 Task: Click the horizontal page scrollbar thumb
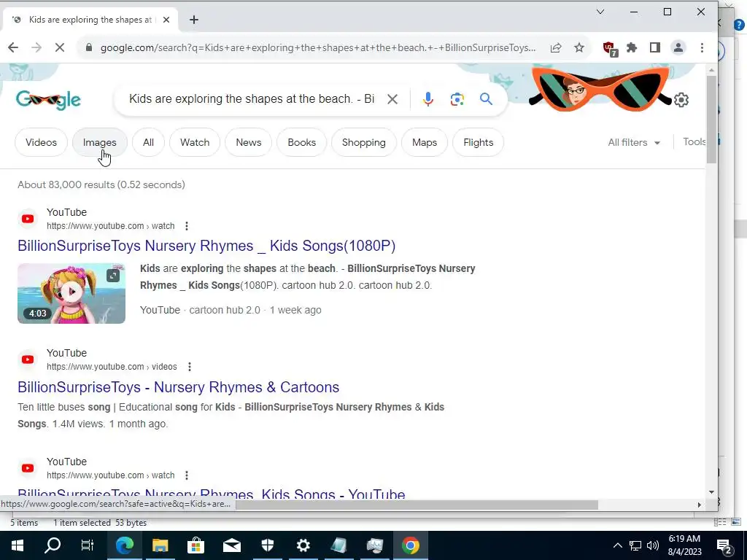click(x=417, y=505)
